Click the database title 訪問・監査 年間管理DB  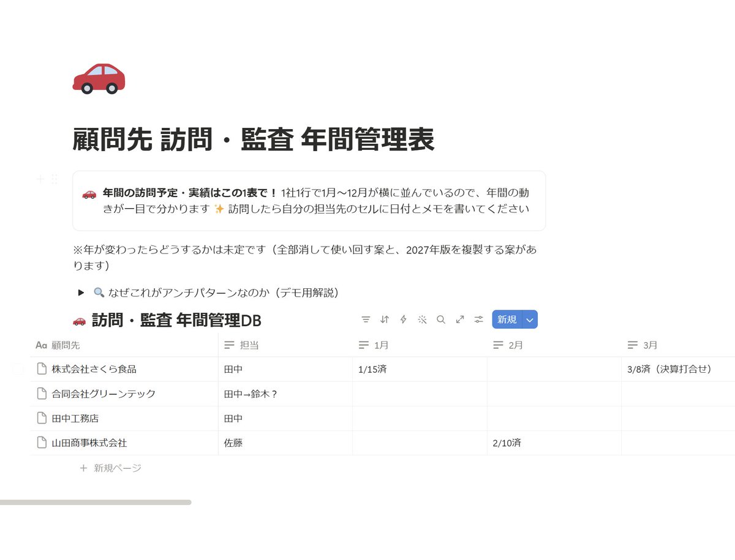pos(176,320)
